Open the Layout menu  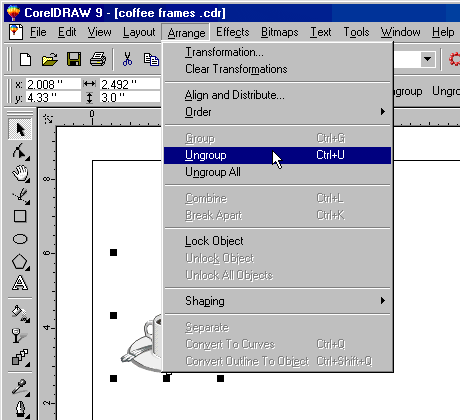coord(139,32)
